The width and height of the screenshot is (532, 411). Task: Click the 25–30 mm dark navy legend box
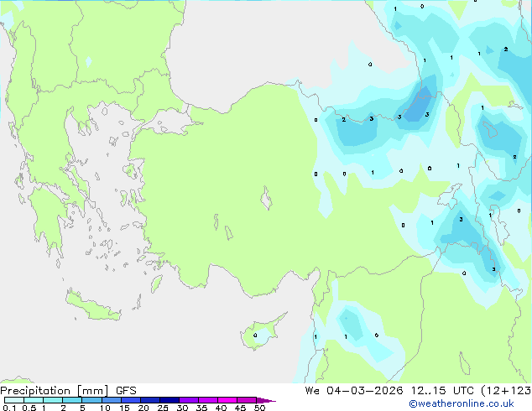[x=169, y=400]
